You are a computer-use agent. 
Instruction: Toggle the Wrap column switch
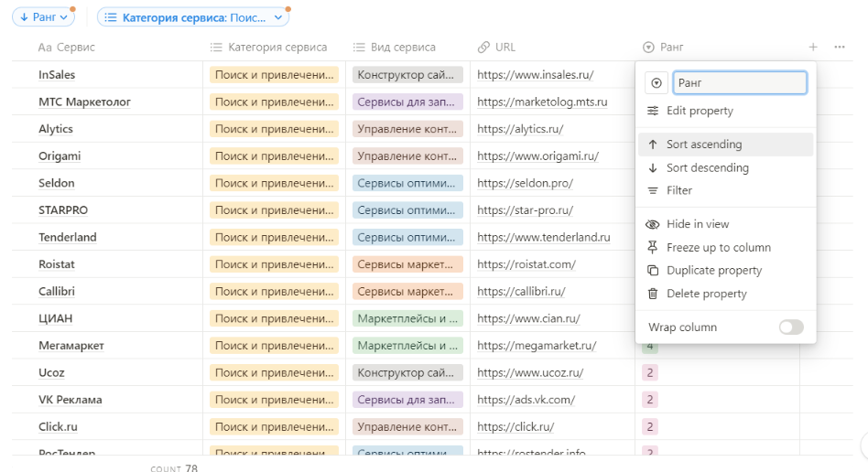tap(791, 327)
